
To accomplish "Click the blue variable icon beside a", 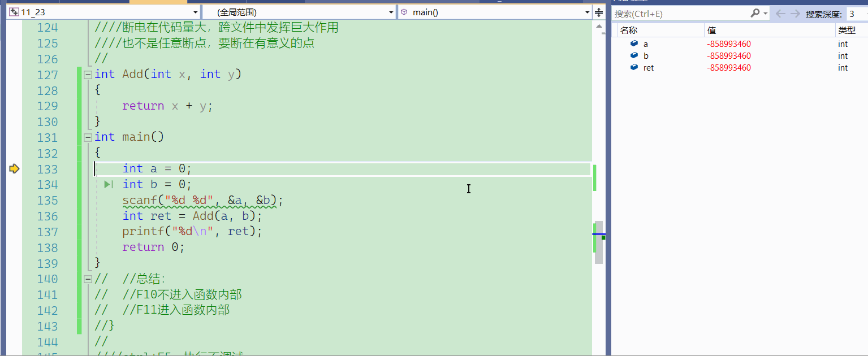I will coord(634,44).
